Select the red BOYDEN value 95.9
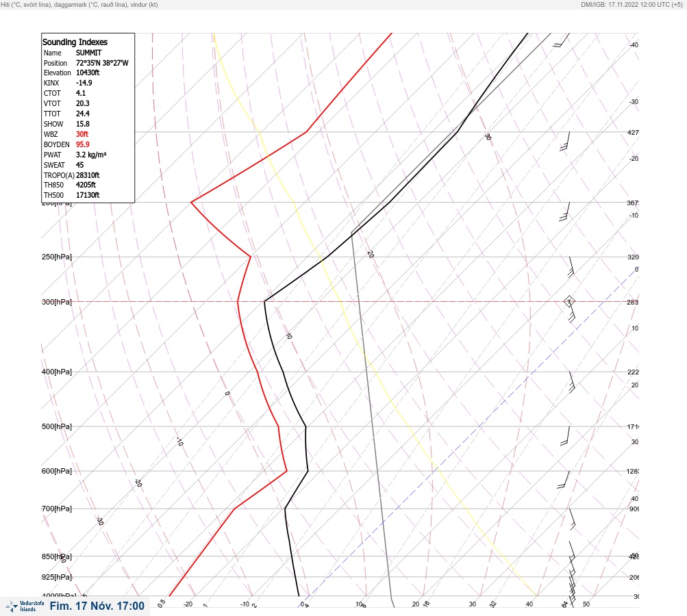This screenshot has height=616, width=687. tap(82, 144)
